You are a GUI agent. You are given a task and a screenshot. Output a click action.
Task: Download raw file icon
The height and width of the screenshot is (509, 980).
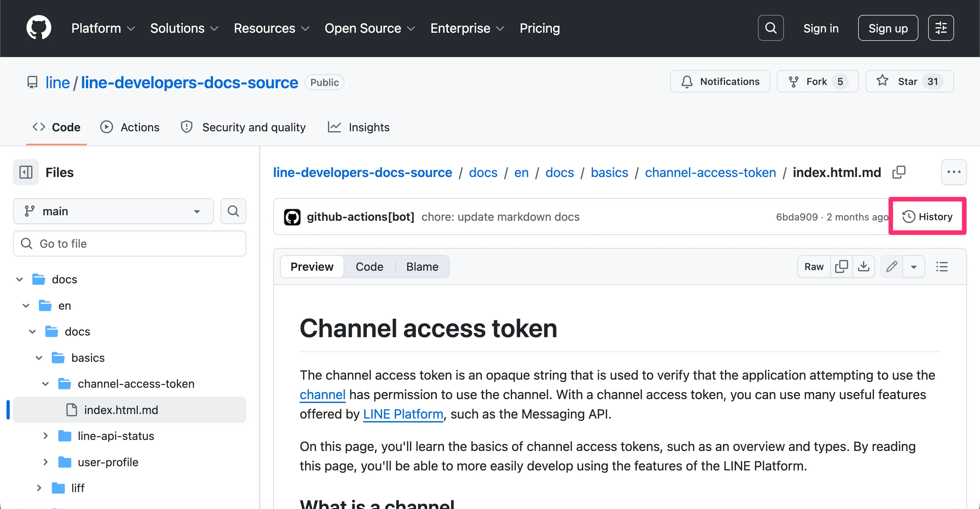pyautogui.click(x=864, y=266)
